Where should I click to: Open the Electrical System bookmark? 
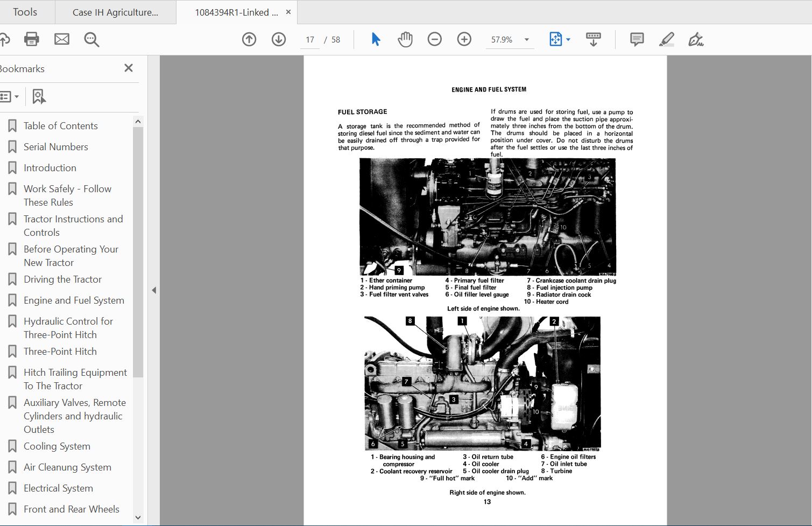pyautogui.click(x=59, y=488)
